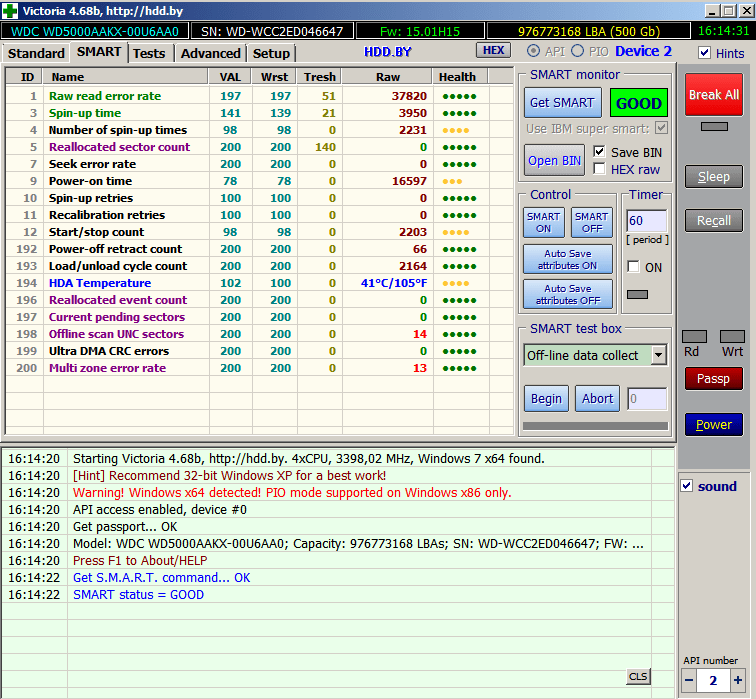Click the SMART test box number field
Viewport: 756px width, 699px height.
coord(647,399)
